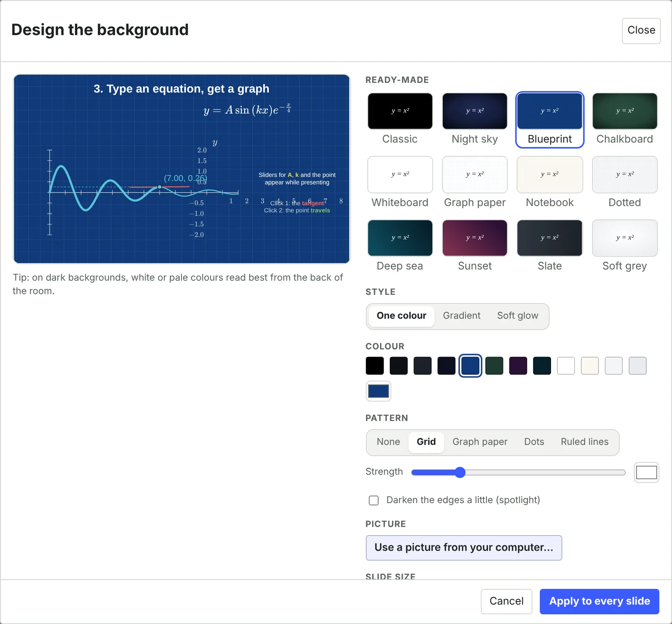Image resolution: width=672 pixels, height=624 pixels.
Task: Pick the white colour swatch
Action: 566,366
